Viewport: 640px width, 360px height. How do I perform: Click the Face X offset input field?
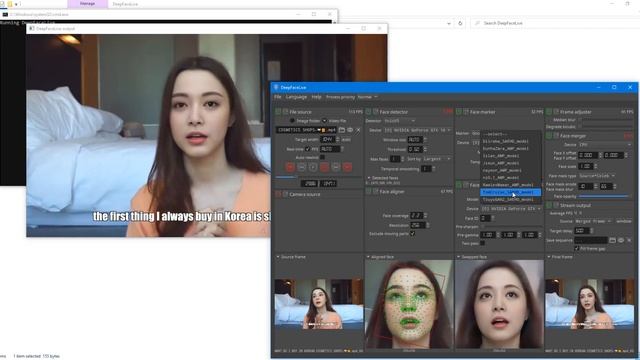tap(588, 155)
